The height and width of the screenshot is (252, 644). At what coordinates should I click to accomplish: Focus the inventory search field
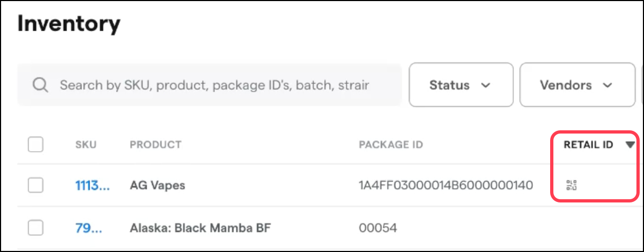click(216, 85)
